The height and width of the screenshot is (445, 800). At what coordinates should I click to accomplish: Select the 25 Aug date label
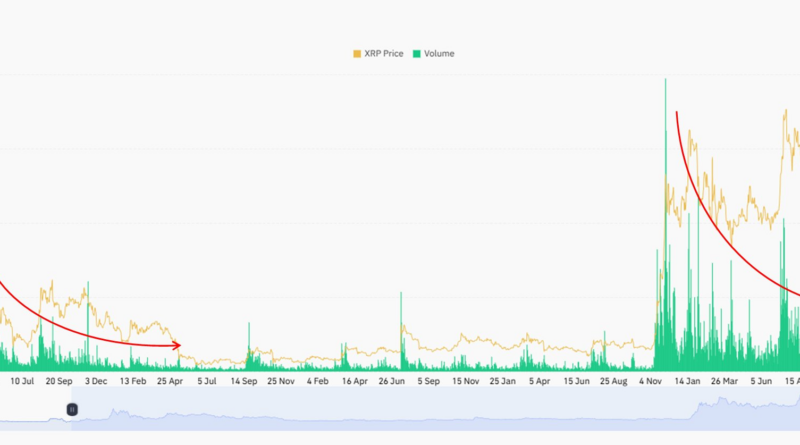615,381
